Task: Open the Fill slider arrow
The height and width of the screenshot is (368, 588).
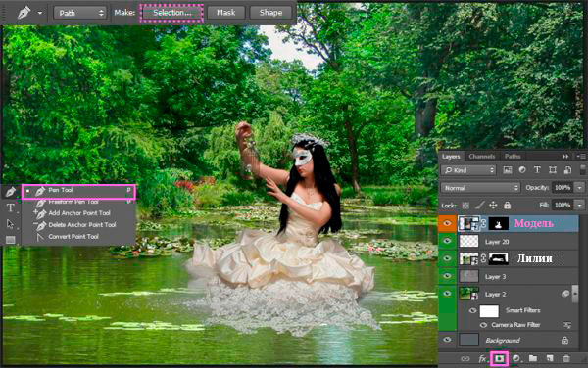Action: tap(580, 206)
